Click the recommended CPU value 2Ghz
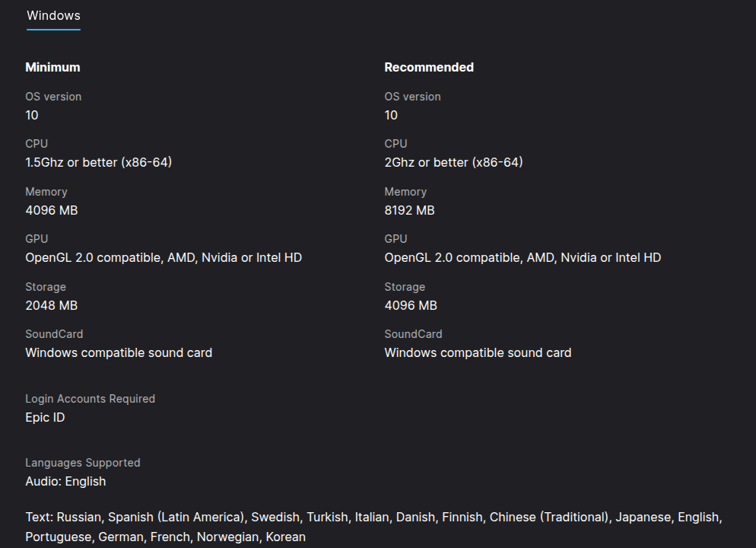 click(x=453, y=162)
